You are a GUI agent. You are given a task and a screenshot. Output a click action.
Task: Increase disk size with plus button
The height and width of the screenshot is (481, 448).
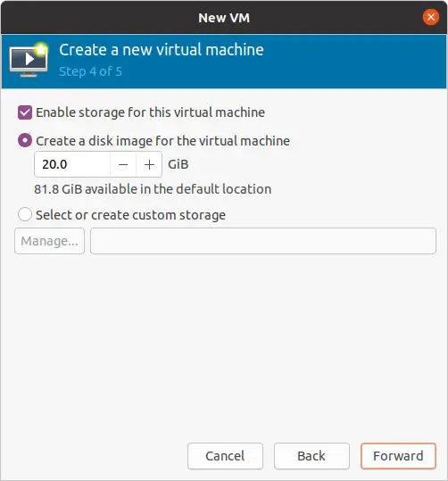point(149,164)
